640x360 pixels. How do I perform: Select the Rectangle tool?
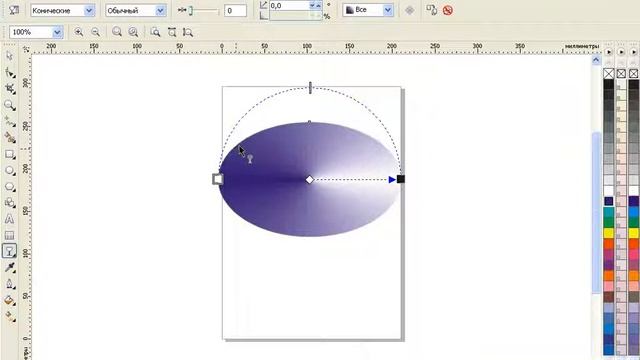tap(9, 154)
